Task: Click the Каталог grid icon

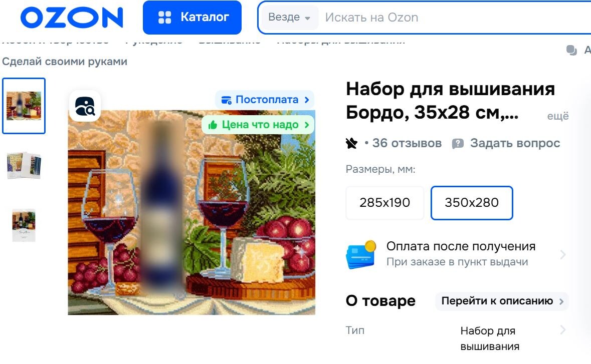Action: (x=165, y=18)
